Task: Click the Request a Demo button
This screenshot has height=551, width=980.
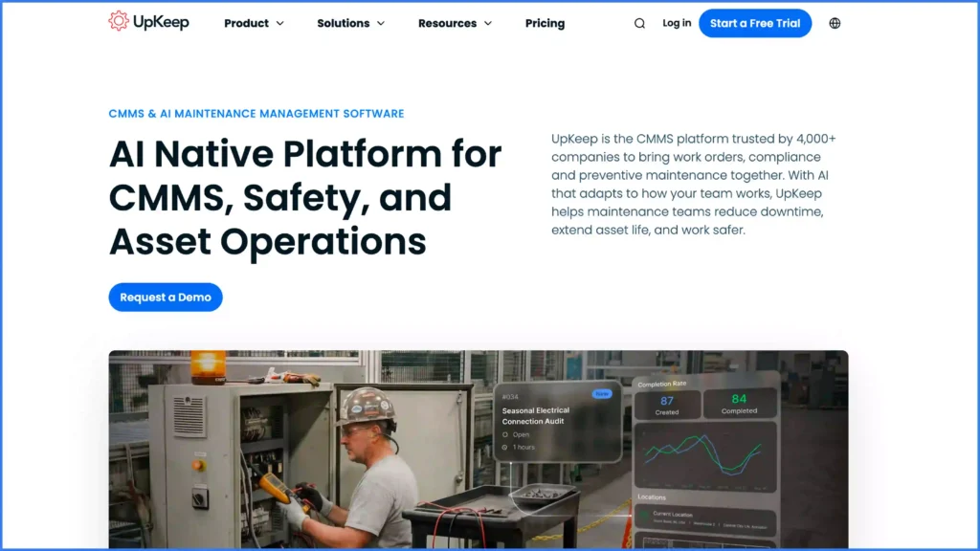Action: click(x=166, y=298)
